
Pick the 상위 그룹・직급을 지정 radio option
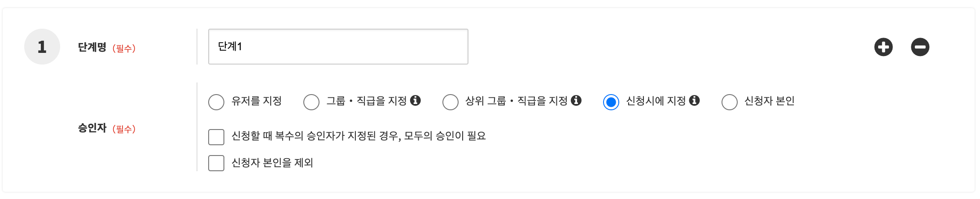pos(451,102)
